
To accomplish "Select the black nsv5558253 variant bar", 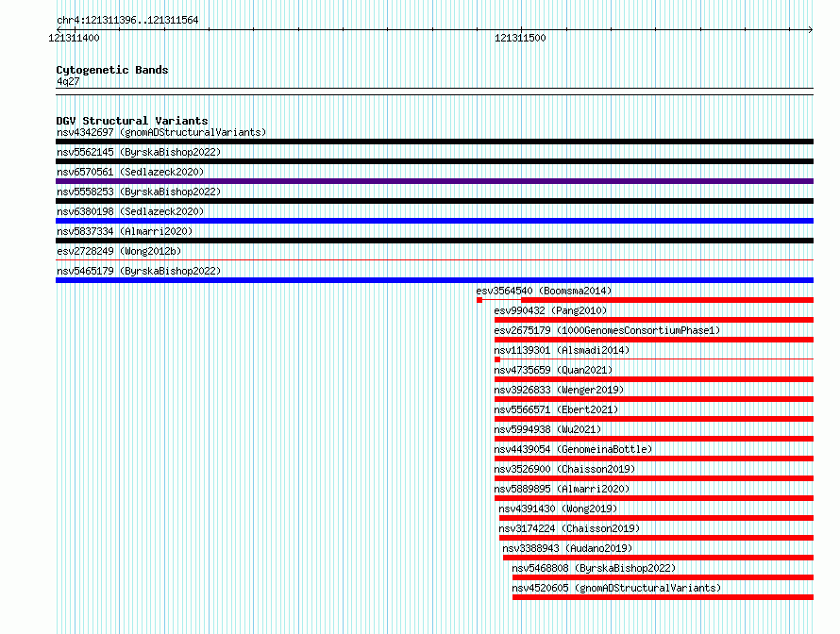I will click(434, 201).
